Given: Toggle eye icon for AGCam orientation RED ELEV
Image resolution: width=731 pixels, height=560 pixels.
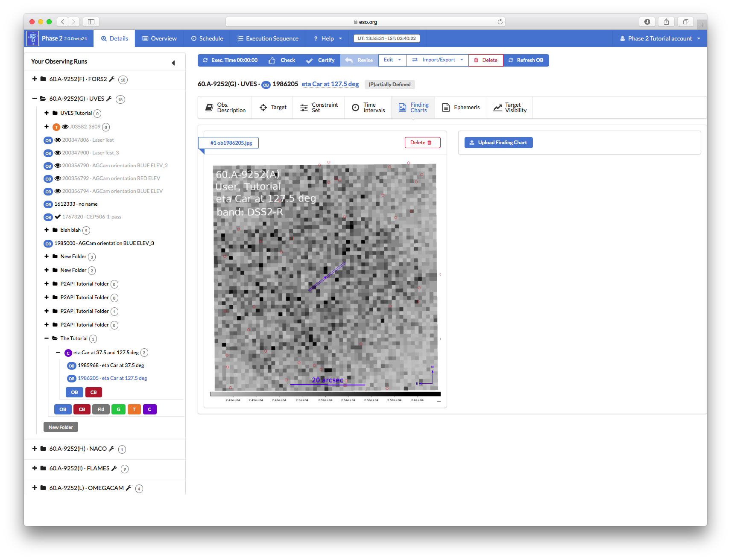Looking at the screenshot, I should 58,178.
